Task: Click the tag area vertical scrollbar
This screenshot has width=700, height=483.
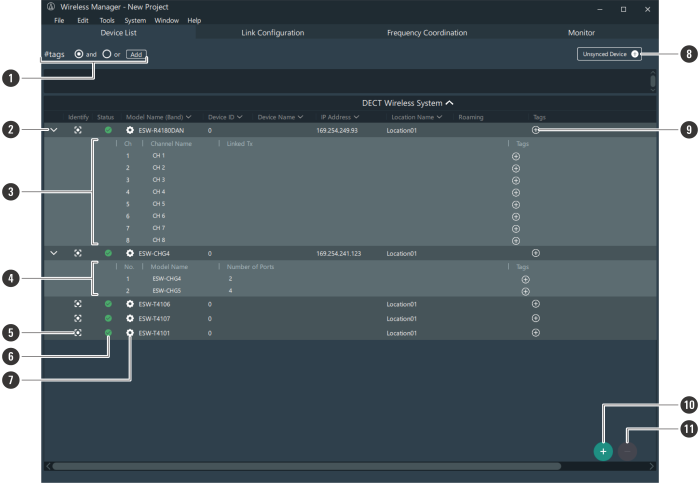Action: point(653,81)
